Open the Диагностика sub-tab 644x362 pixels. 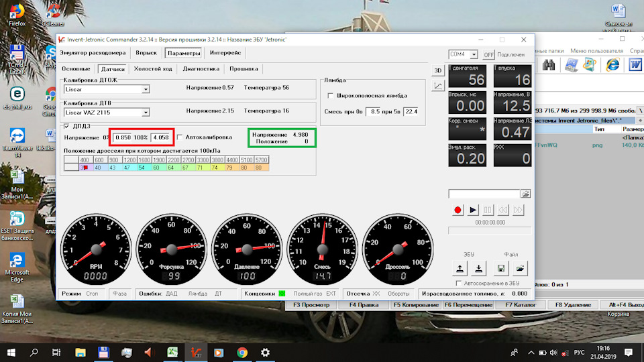coord(201,68)
